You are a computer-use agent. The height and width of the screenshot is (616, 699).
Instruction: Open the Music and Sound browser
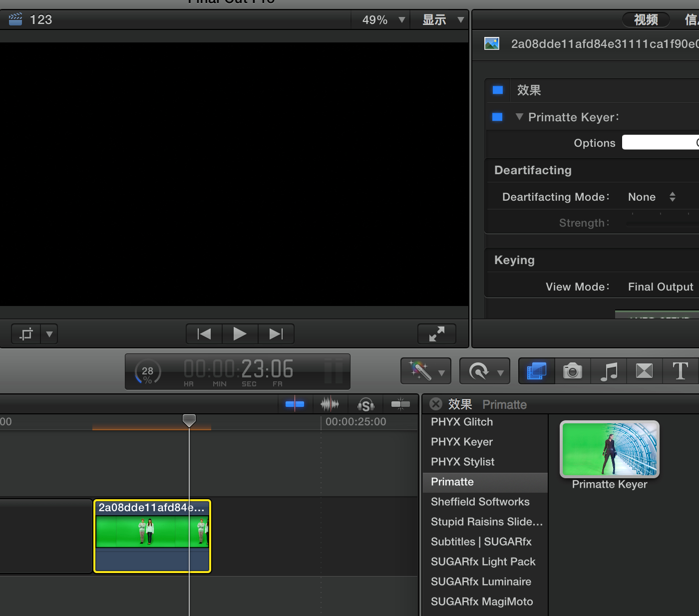tap(609, 371)
